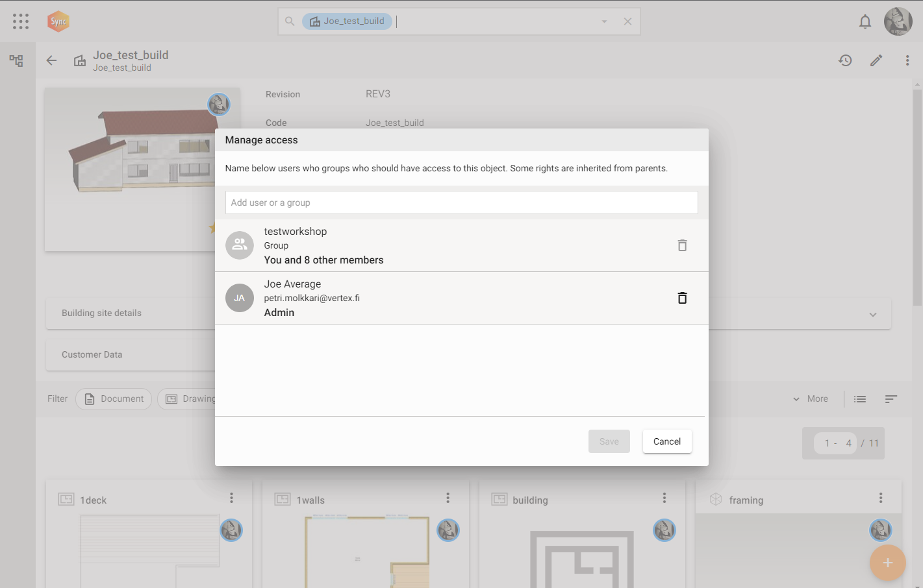
Task: Toggle the Document filter chip
Action: [x=114, y=399]
